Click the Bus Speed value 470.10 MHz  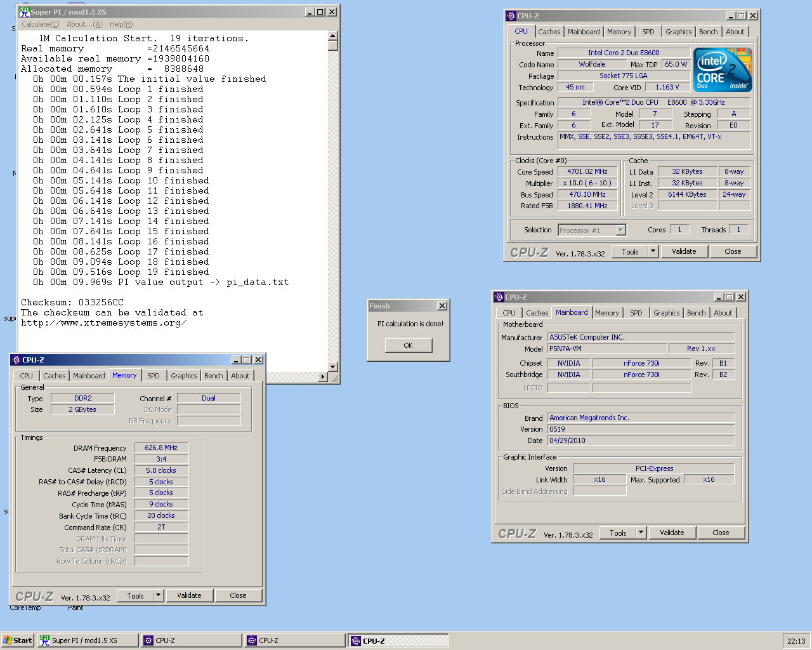pos(587,194)
